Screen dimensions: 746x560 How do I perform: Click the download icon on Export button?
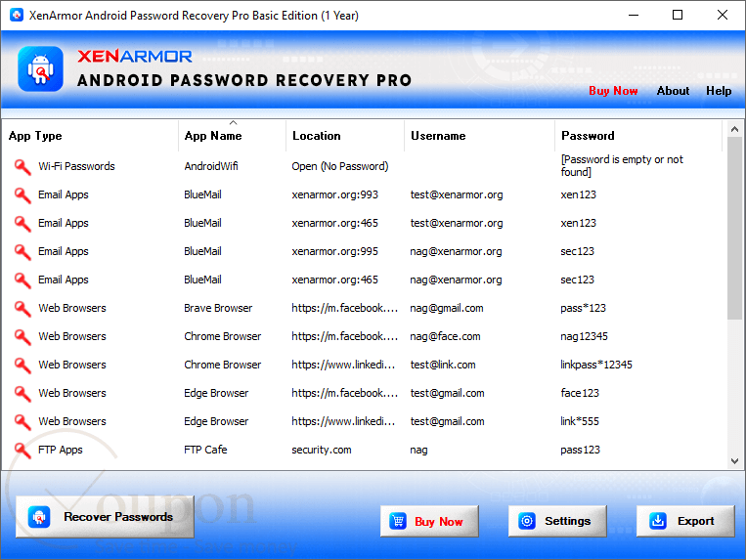[x=658, y=521]
